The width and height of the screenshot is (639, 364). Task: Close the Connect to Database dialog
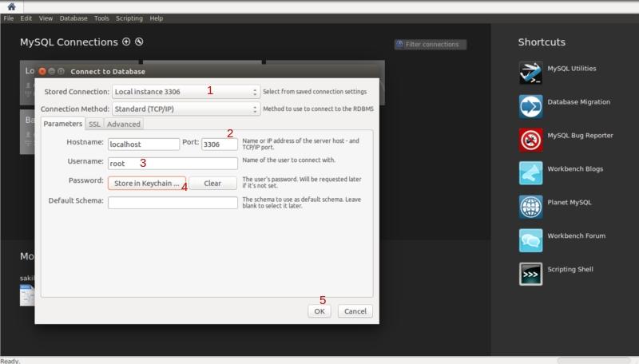(42, 71)
